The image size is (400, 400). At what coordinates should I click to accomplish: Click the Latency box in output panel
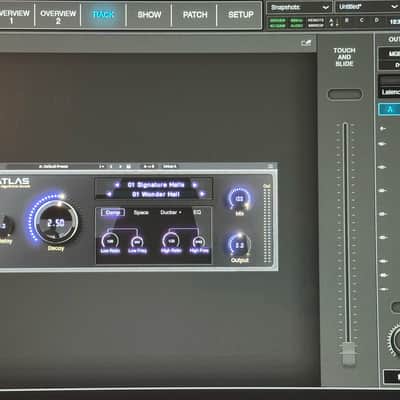coord(390,92)
